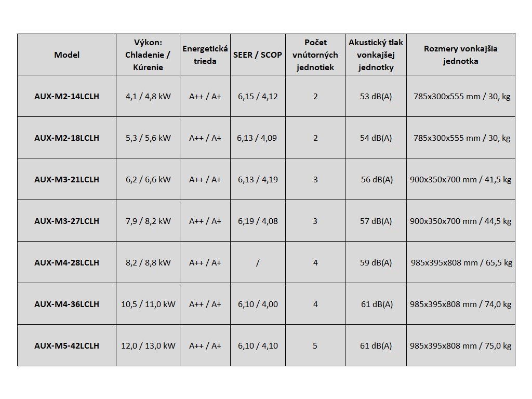Click the AUX-M4-28LCLH model name
The height and width of the screenshot is (399, 532).
(x=66, y=263)
